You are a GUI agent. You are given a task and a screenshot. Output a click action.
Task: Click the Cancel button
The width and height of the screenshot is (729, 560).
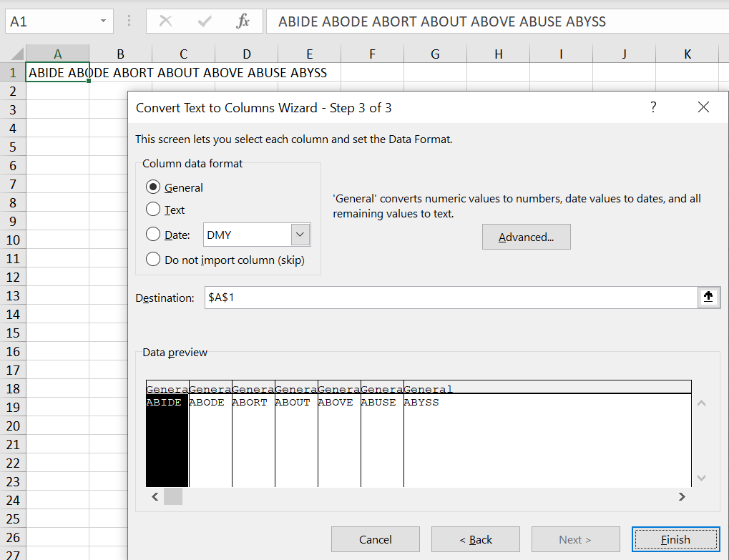tap(375, 539)
